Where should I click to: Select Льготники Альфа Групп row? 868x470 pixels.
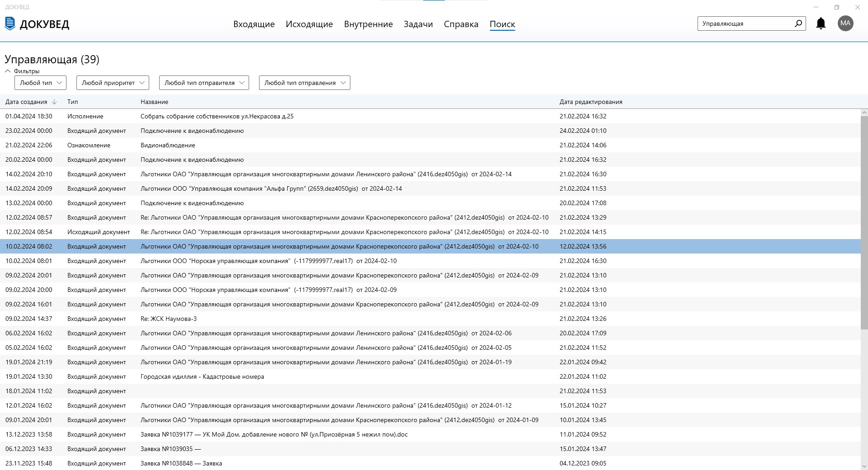[x=430, y=188]
